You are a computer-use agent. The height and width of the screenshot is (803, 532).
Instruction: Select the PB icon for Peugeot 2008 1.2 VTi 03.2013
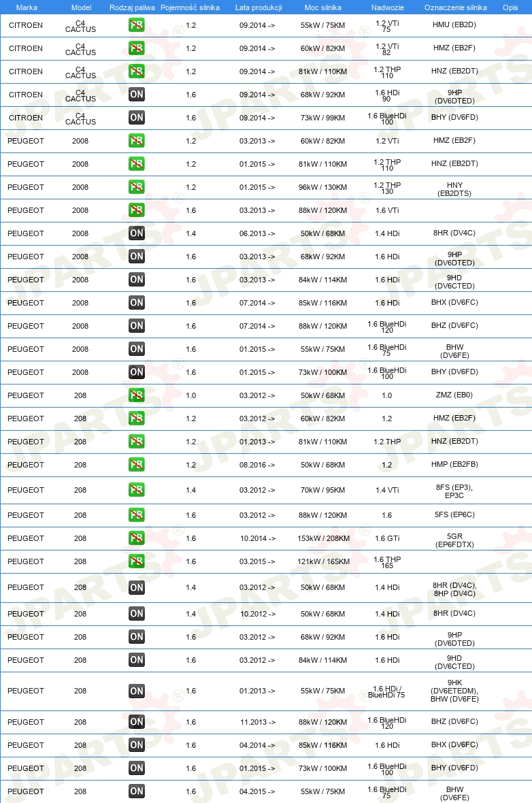(x=136, y=141)
